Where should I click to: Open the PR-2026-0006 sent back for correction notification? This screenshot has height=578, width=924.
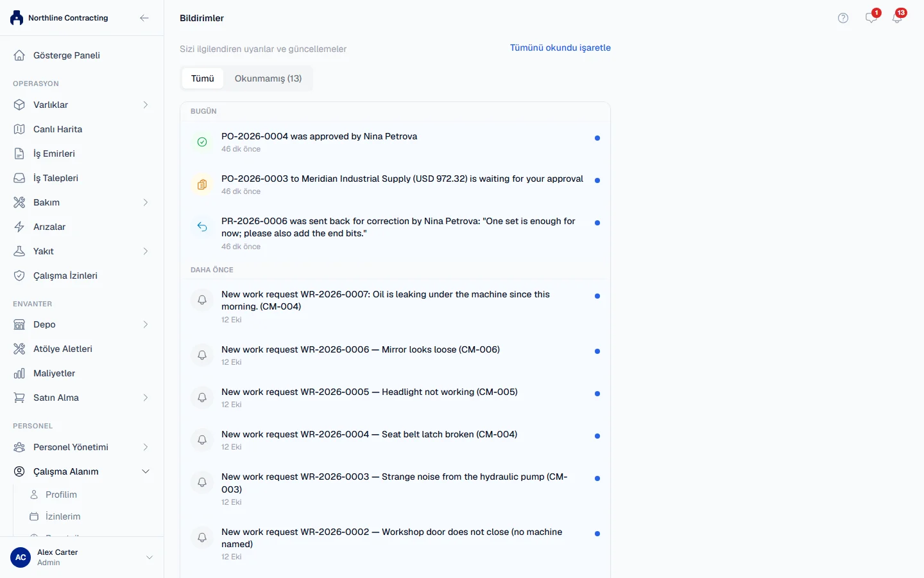pyautogui.click(x=395, y=234)
